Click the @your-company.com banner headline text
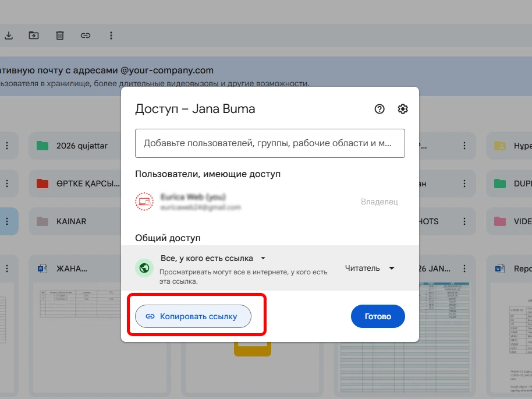The height and width of the screenshot is (399, 532). 107,70
